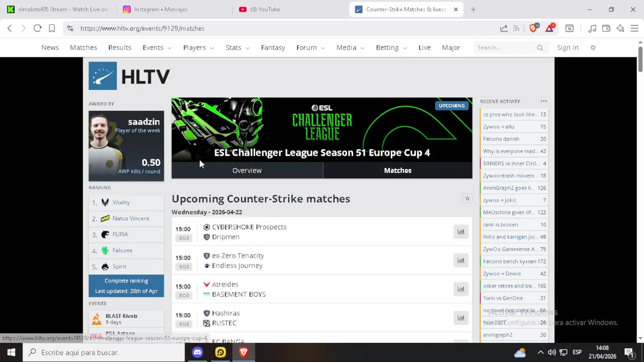This screenshot has width=644, height=362.
Task: Open the Live menu item
Action: click(425, 47)
